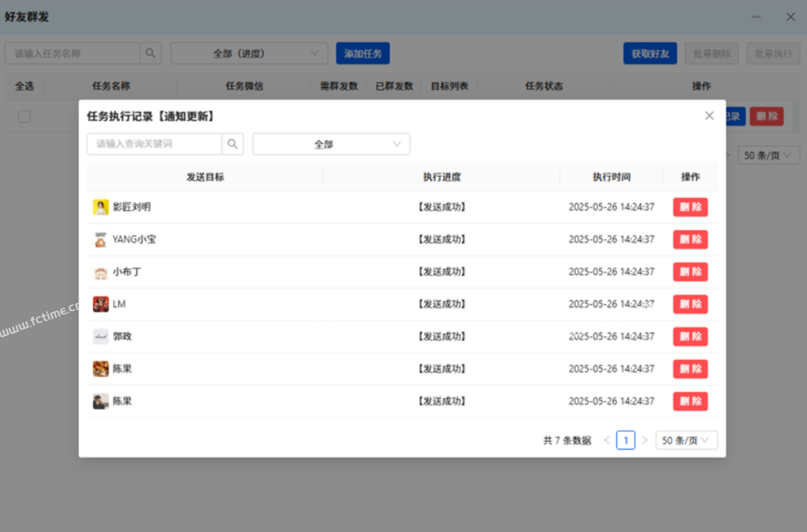Click the red 删除 button in the main window row
The width and height of the screenshot is (807, 532).
click(x=767, y=116)
